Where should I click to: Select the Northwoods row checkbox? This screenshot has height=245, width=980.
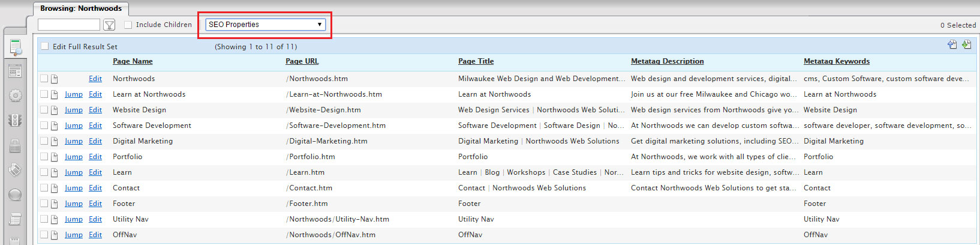point(44,79)
